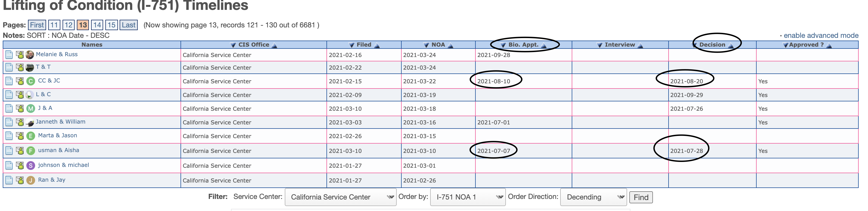Go to page 15
Viewport: 868px width, 211px height.
pyautogui.click(x=112, y=25)
